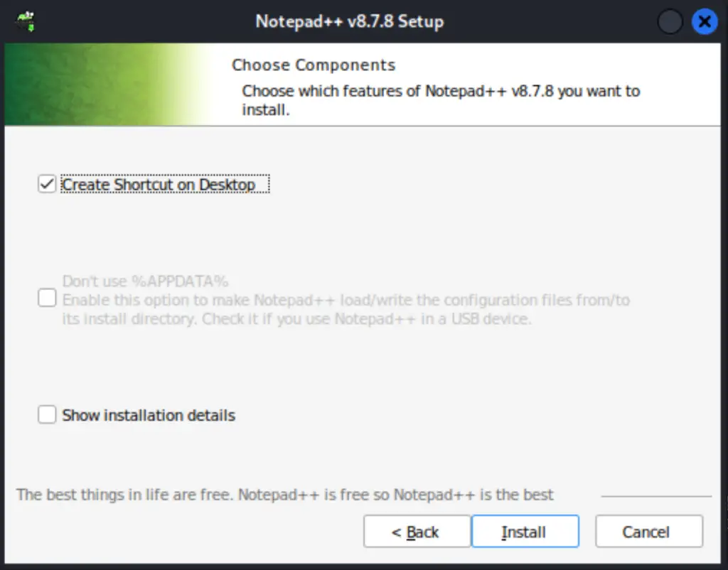The height and width of the screenshot is (570, 728).
Task: Close the setup window with the X
Action: point(705,21)
